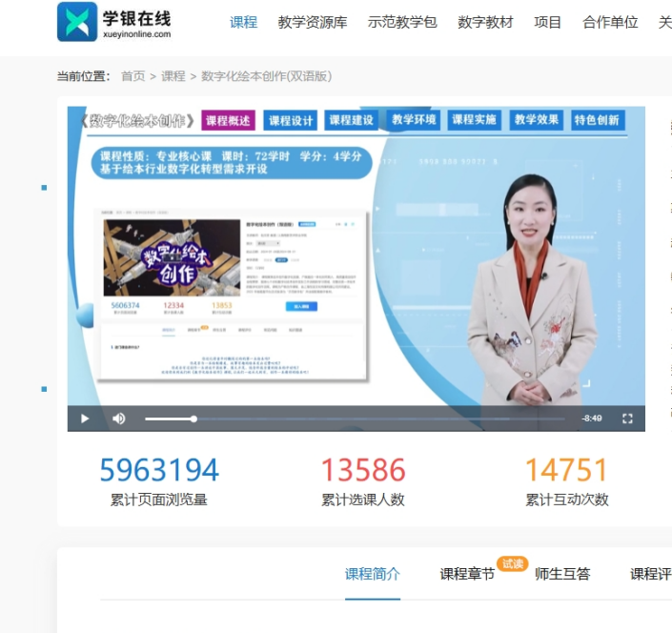Enter fullscreen mode for the video
The image size is (672, 633).
[627, 419]
